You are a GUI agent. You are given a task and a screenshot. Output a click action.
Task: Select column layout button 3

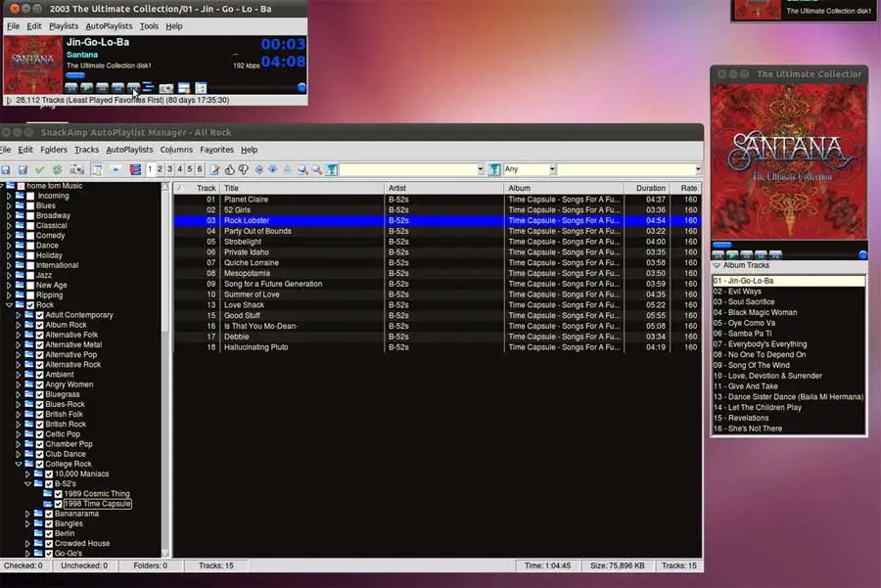(x=169, y=169)
